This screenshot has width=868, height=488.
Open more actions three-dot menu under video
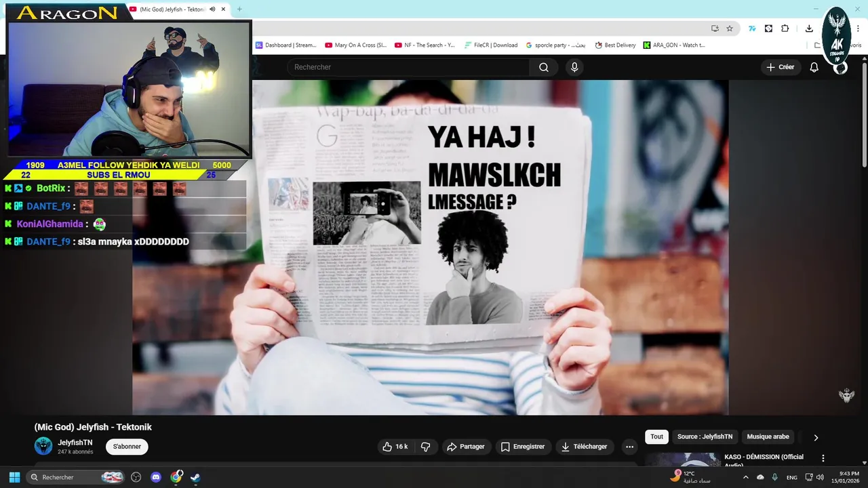click(629, 447)
